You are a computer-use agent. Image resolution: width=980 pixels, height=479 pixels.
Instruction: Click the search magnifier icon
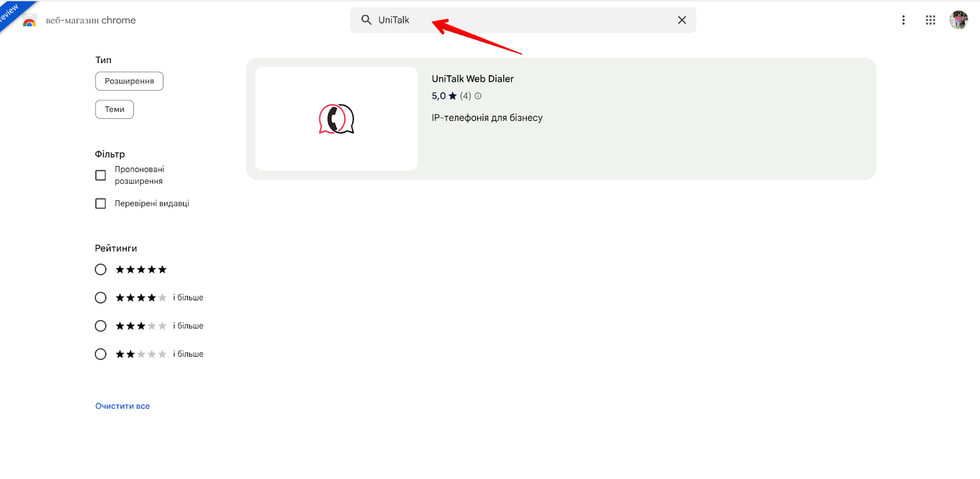pos(366,20)
